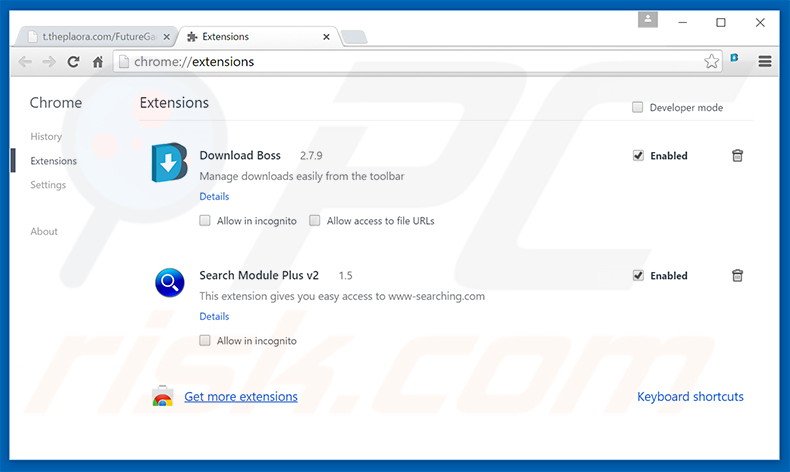Tick Allow access to file URLs
The width and height of the screenshot is (790, 472).
(x=314, y=221)
